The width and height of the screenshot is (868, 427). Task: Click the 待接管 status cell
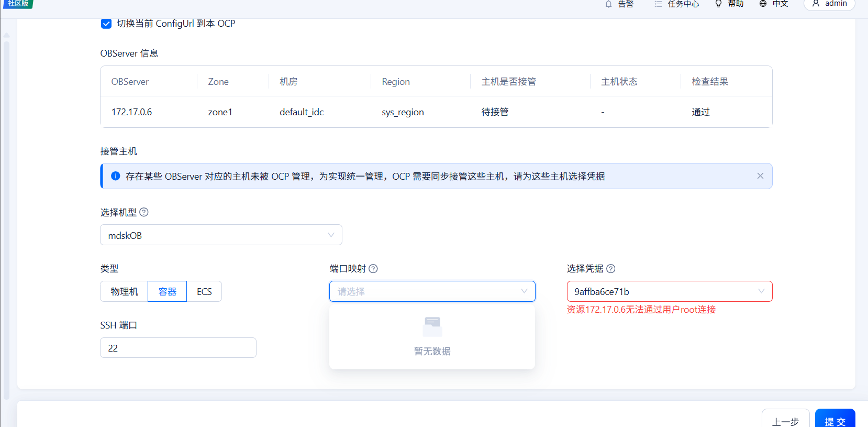tap(495, 112)
